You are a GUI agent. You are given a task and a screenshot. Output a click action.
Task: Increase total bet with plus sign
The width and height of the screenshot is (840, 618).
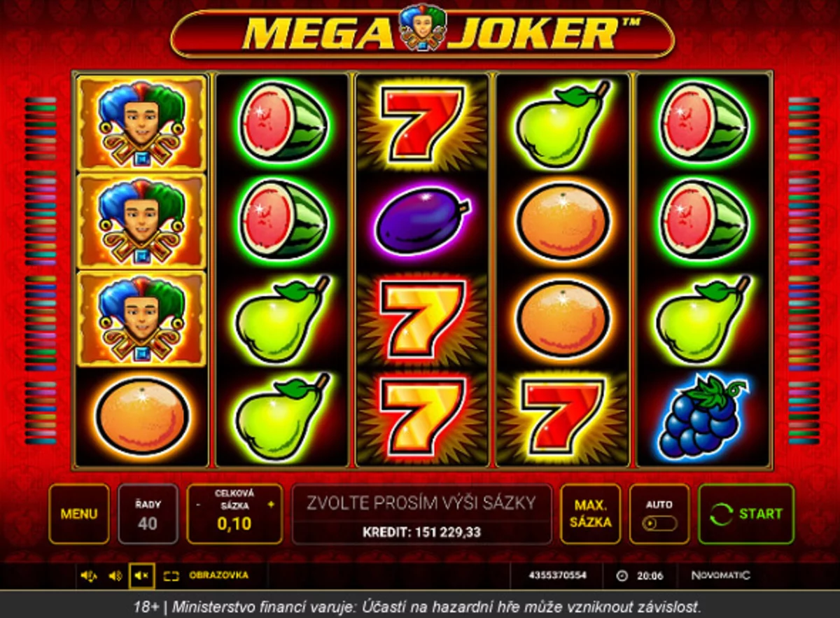(x=271, y=504)
